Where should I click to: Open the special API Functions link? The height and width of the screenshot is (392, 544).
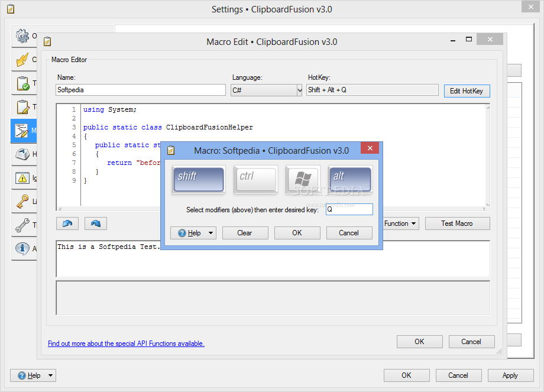[x=126, y=344]
